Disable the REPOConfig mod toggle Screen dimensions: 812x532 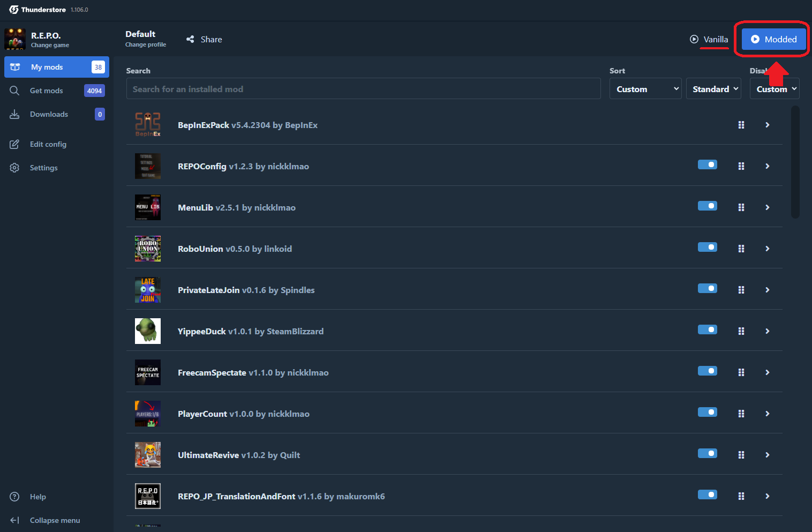(707, 165)
